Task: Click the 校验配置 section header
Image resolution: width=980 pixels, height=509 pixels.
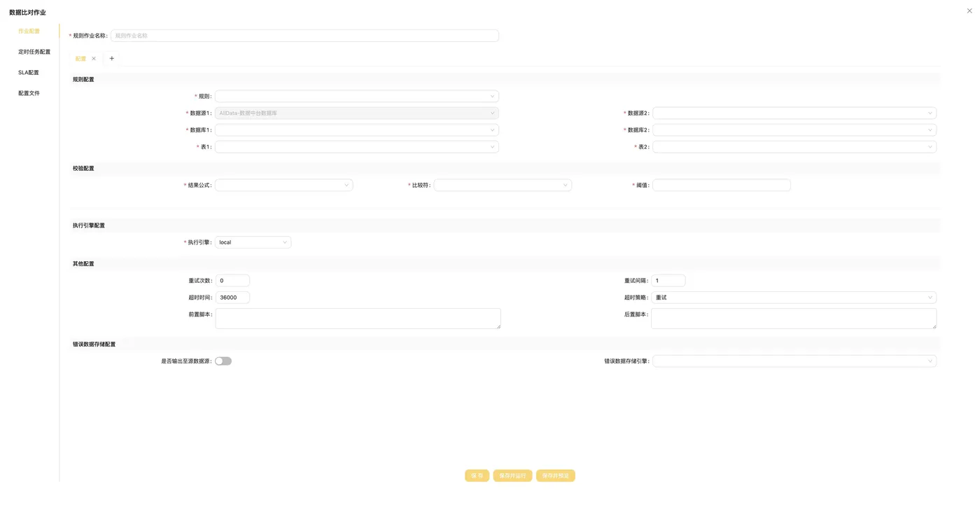Action: (83, 169)
